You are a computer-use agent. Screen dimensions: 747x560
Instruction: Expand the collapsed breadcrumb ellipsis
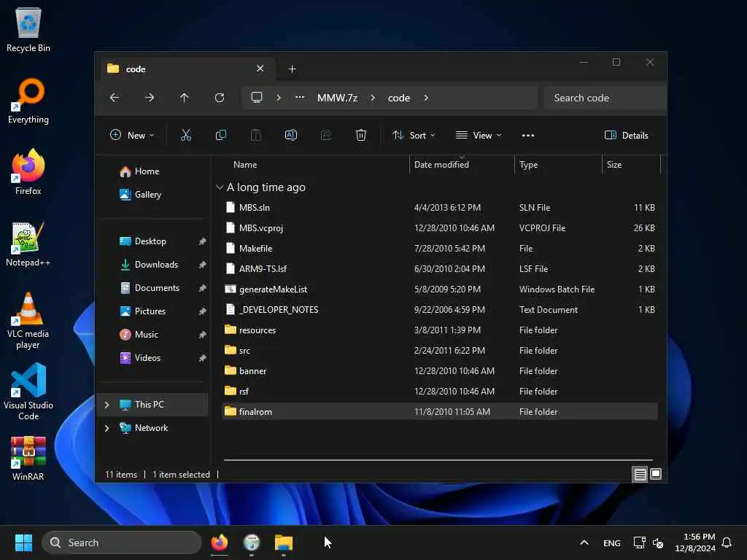pyautogui.click(x=300, y=97)
